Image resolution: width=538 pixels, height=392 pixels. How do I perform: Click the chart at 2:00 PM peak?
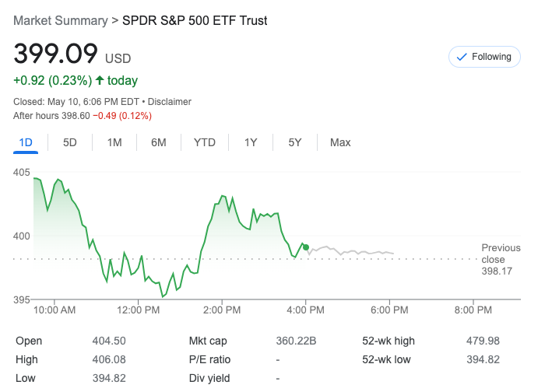pyautogui.click(x=223, y=197)
